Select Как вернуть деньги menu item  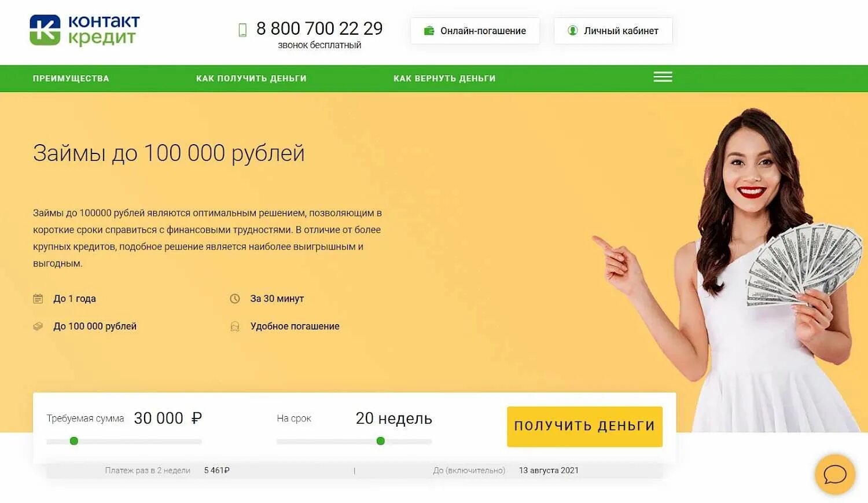[444, 78]
